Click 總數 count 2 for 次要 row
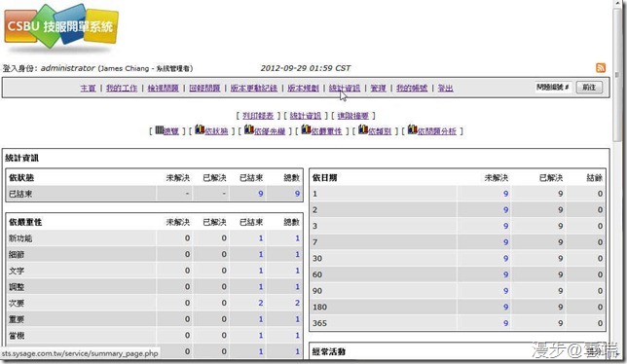 [297, 303]
